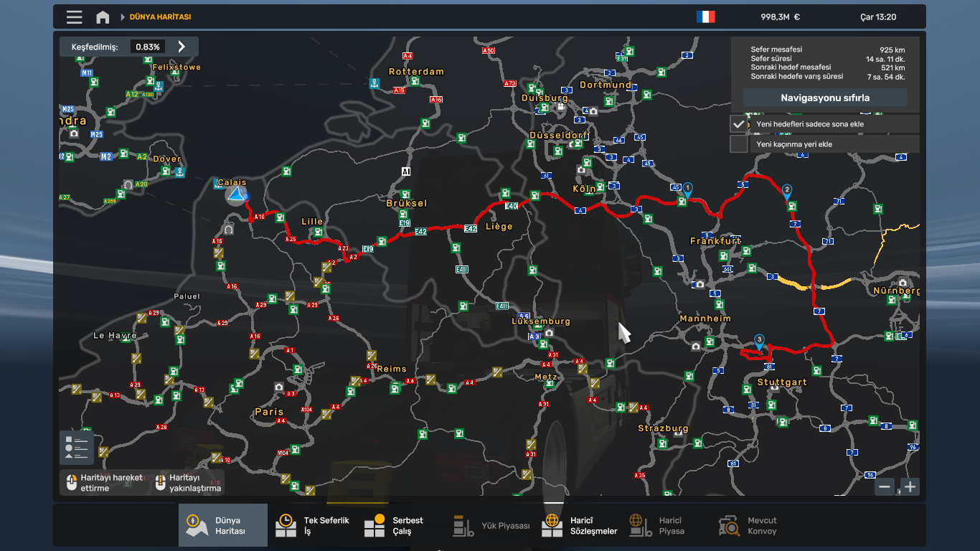Click the Haricî Sözleşmeler globe icon
Viewport: 980px width, 551px height.
[552, 526]
